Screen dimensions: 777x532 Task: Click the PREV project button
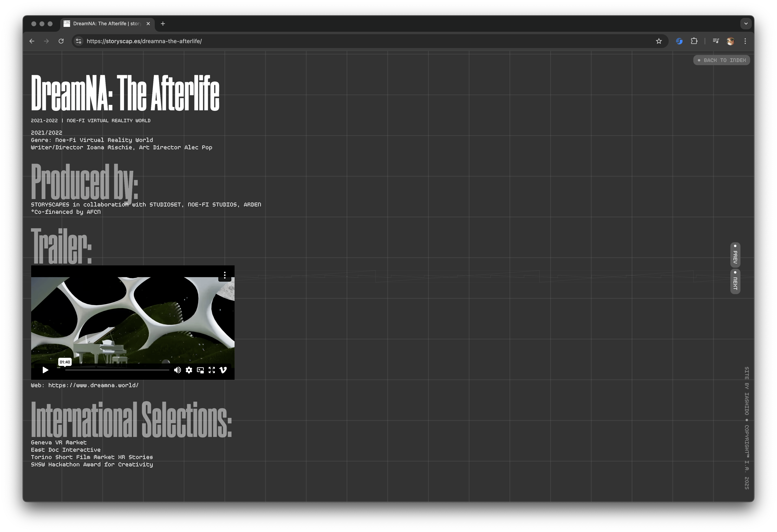tap(735, 255)
